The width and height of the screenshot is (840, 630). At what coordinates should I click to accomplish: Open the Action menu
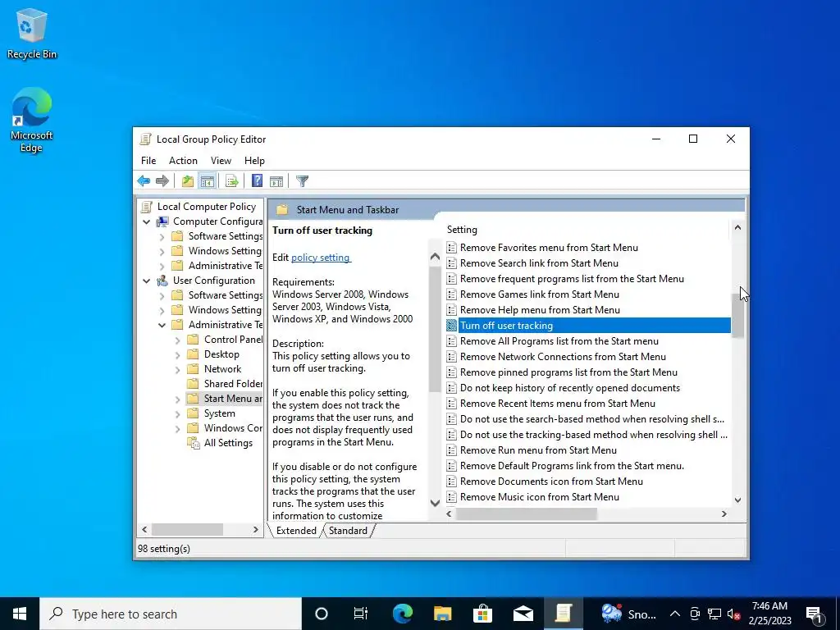click(183, 161)
